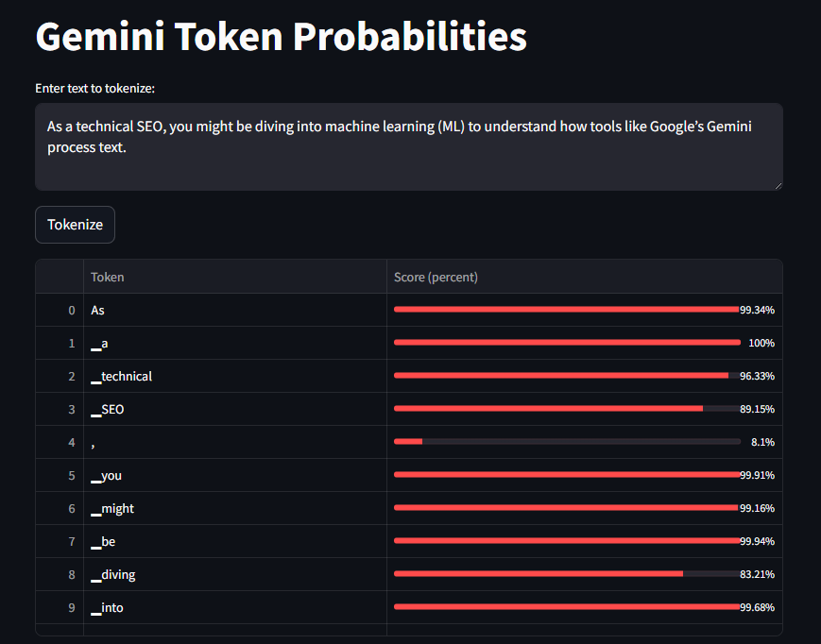Click the '_SEO' token cell
The image size is (821, 644).
click(235, 409)
